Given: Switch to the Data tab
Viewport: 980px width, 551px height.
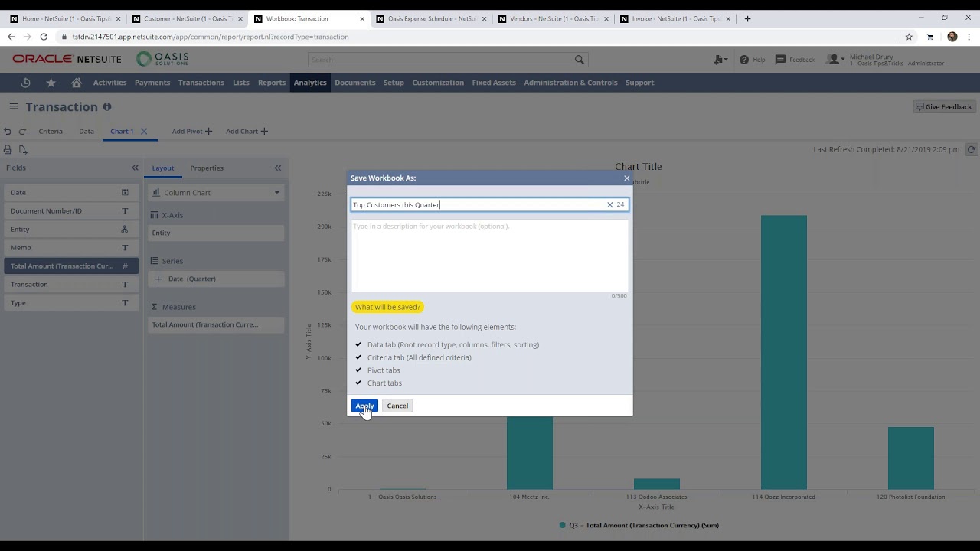Looking at the screenshot, I should pyautogui.click(x=87, y=131).
